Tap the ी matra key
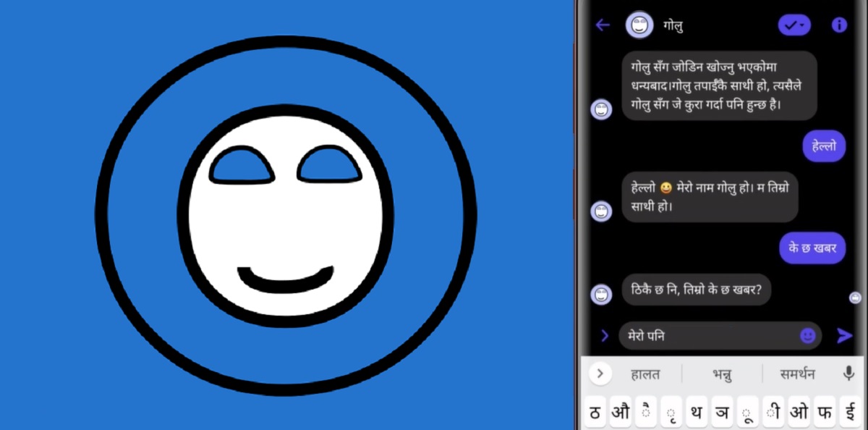 [x=773, y=413]
